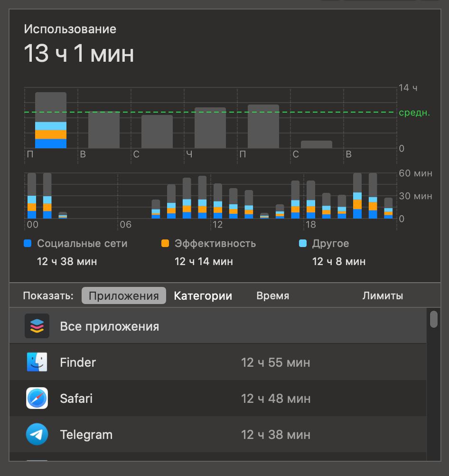Click the Эффективность category label

coord(215,244)
